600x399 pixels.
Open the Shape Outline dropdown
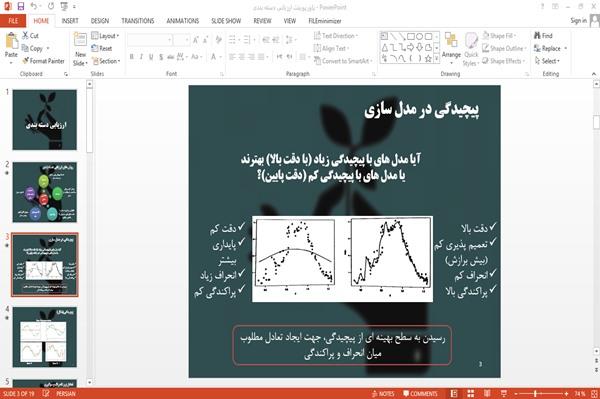coord(504,48)
